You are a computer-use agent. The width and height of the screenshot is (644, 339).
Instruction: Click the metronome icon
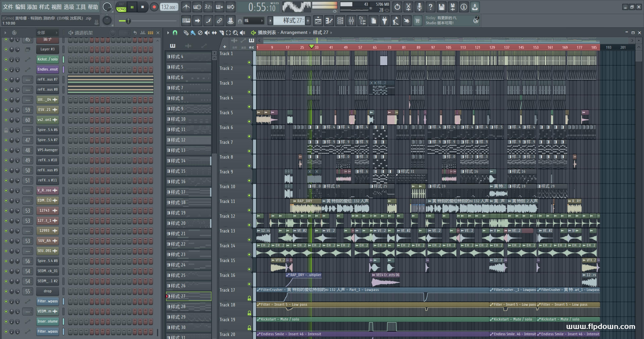click(x=186, y=7)
